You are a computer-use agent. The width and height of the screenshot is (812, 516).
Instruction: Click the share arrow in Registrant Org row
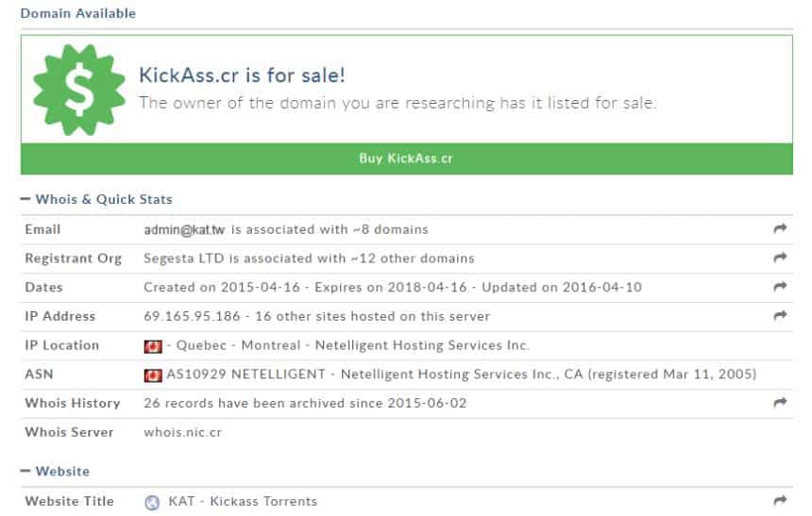click(780, 258)
